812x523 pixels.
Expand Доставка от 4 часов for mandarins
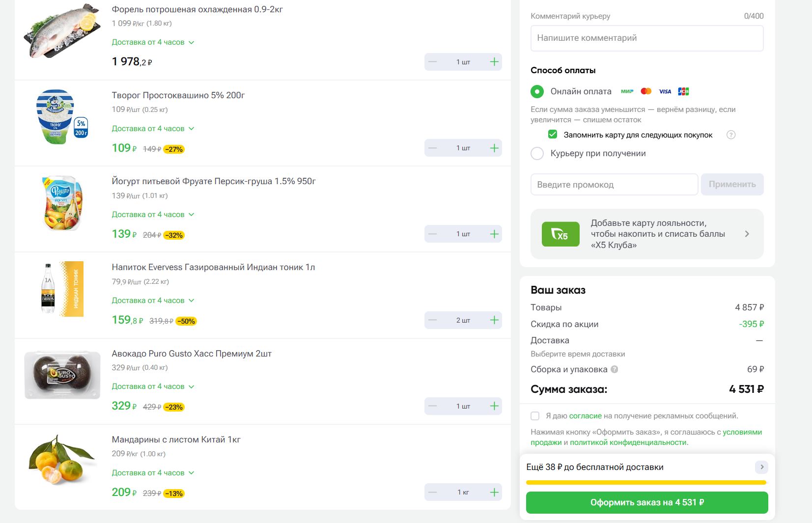(191, 473)
